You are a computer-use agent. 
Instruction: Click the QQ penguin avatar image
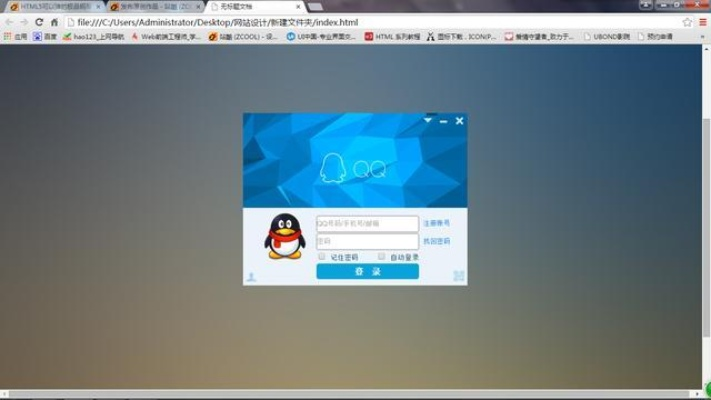283,239
